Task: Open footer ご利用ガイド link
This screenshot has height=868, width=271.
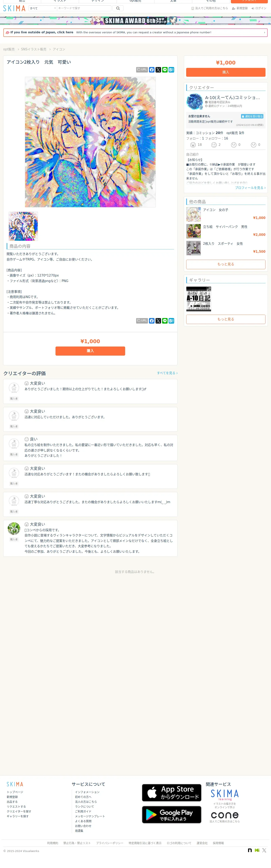Action: [x=83, y=811]
